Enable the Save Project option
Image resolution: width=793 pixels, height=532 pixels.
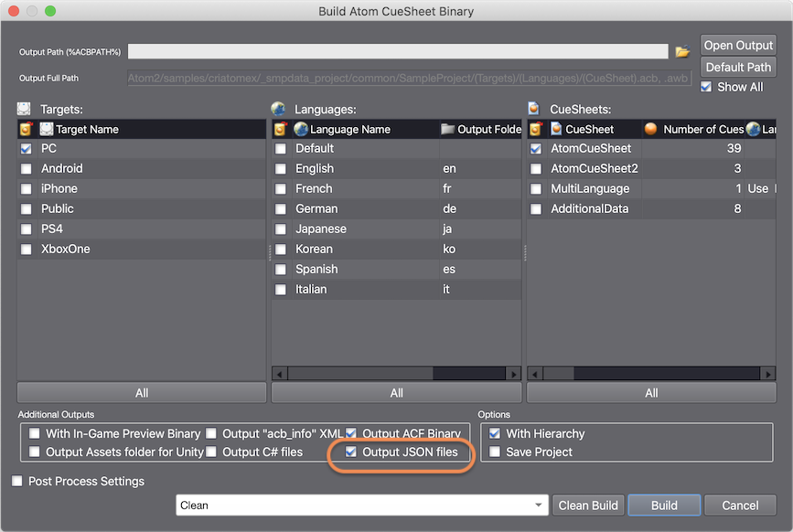point(495,452)
